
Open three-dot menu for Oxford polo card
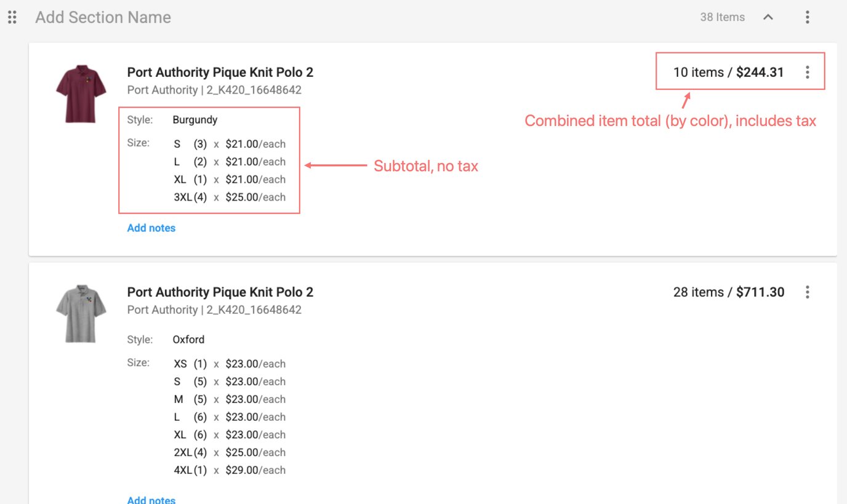[807, 292]
